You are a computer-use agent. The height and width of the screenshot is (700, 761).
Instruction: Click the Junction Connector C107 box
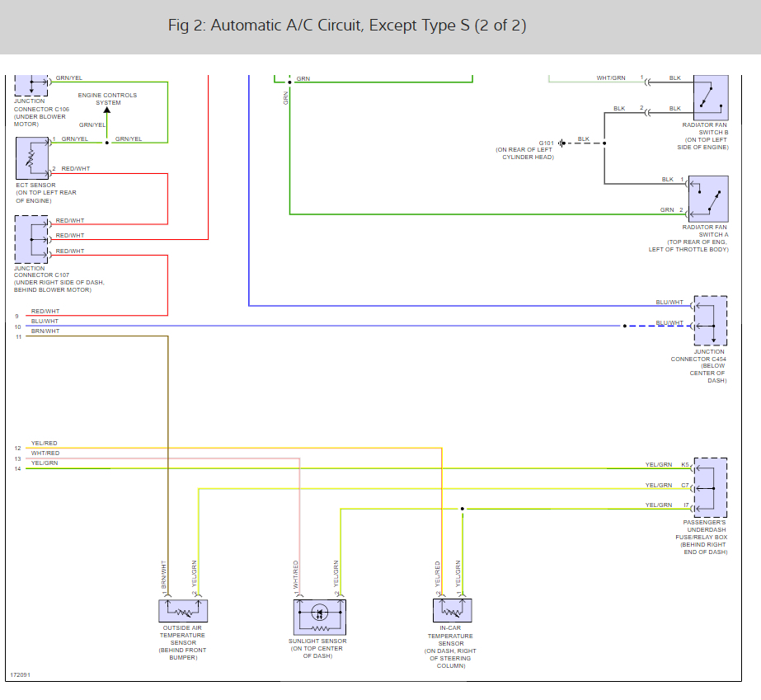coord(31,239)
